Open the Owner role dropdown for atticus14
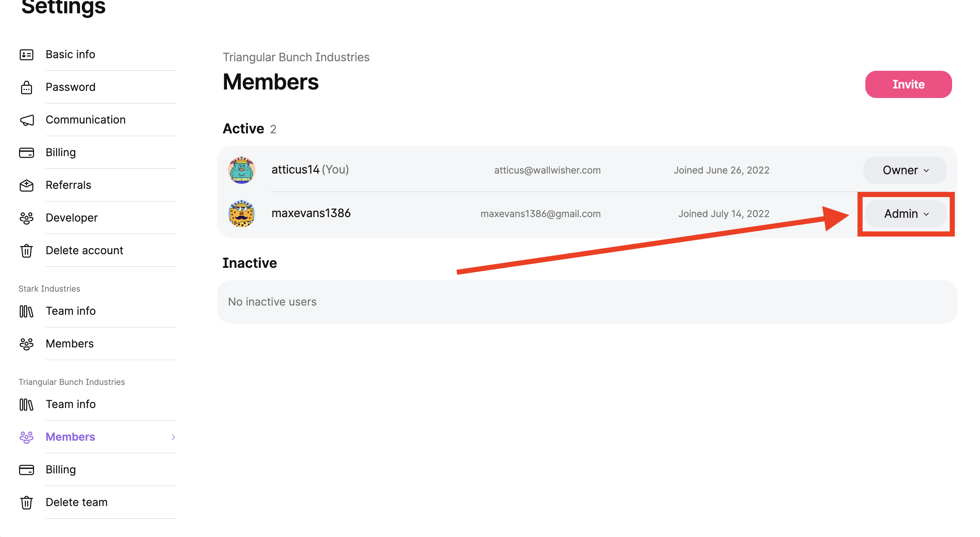Screen dimensions: 980x537 pyautogui.click(x=905, y=170)
